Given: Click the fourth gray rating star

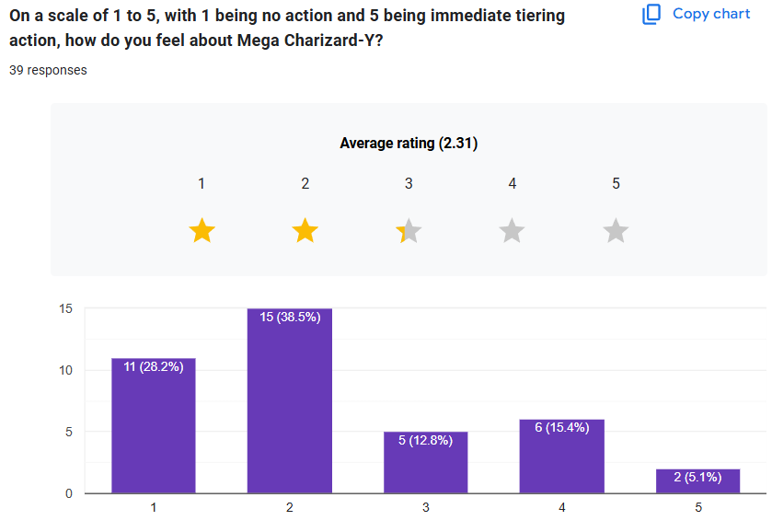Looking at the screenshot, I should coord(513,231).
